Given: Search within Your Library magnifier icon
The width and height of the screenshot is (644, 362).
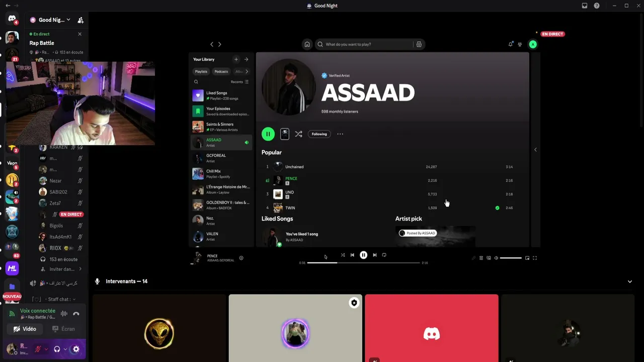Looking at the screenshot, I should 196,82.
